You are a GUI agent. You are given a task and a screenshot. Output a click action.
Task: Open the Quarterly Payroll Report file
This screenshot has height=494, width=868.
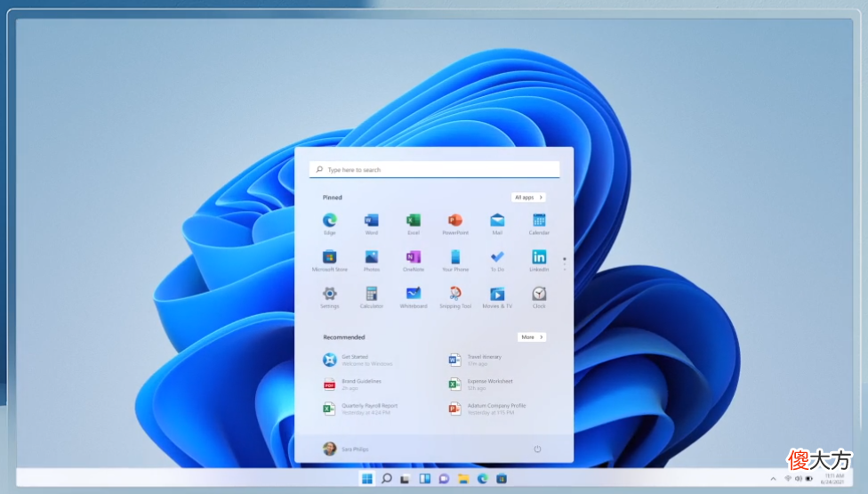coord(360,409)
